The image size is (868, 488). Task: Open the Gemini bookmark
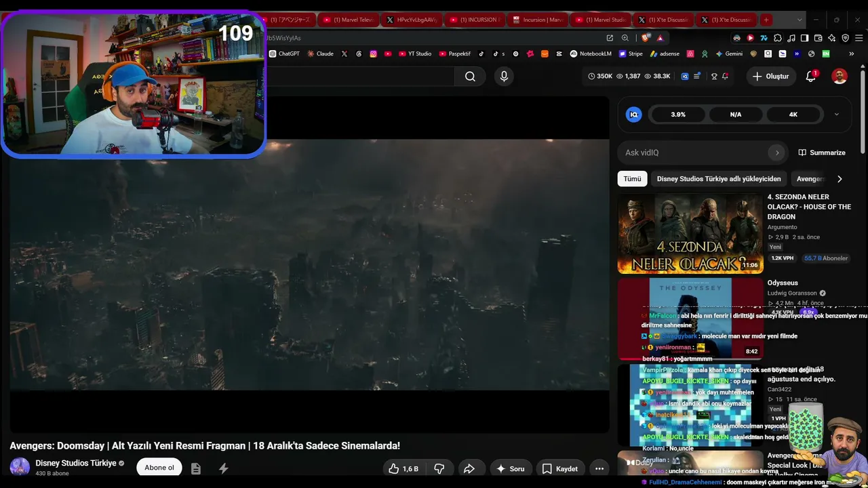pyautogui.click(x=729, y=54)
